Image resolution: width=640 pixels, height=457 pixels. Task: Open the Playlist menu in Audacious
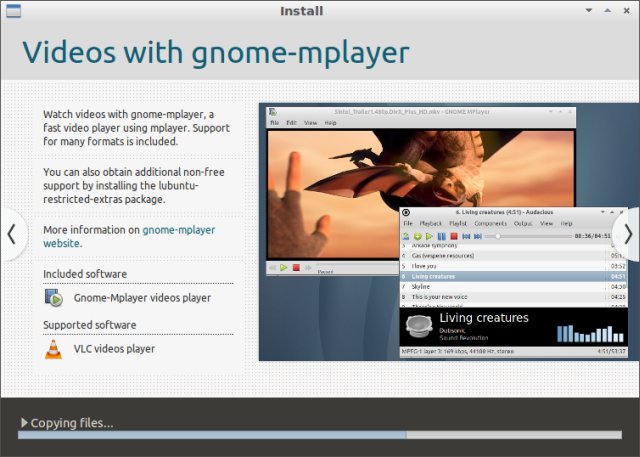pyautogui.click(x=460, y=223)
